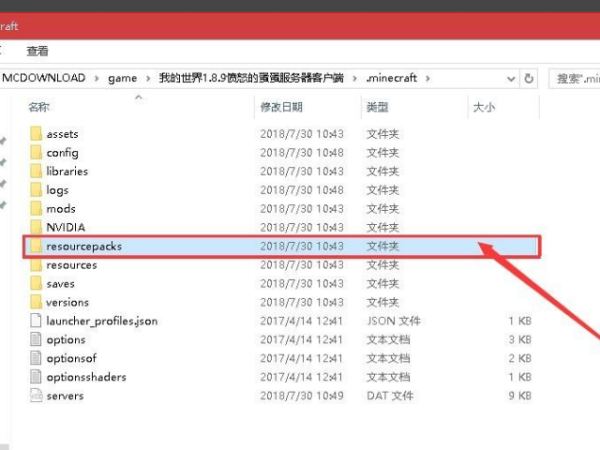Click the NVIDIA folder icon
Viewport: 600px width, 450px height.
[x=36, y=227]
